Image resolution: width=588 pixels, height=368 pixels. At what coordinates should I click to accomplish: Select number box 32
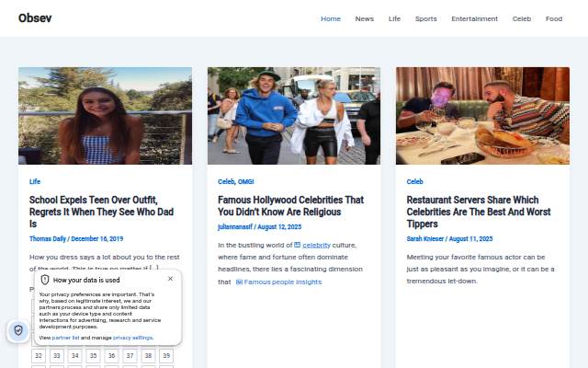click(39, 356)
